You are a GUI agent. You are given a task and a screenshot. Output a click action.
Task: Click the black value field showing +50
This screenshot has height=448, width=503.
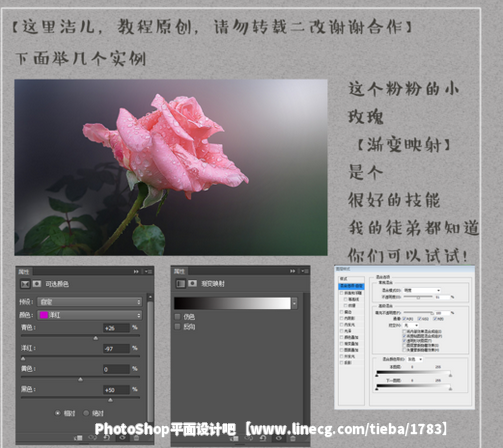[x=116, y=390]
